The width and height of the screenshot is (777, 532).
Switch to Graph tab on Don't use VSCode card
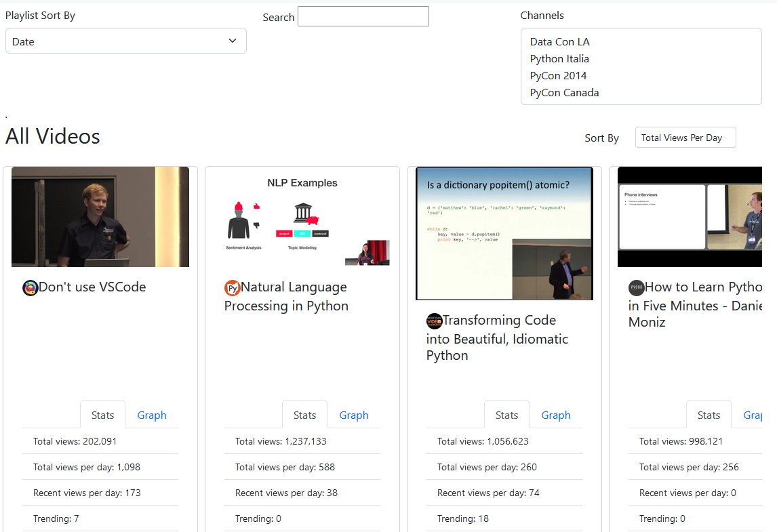[151, 415]
